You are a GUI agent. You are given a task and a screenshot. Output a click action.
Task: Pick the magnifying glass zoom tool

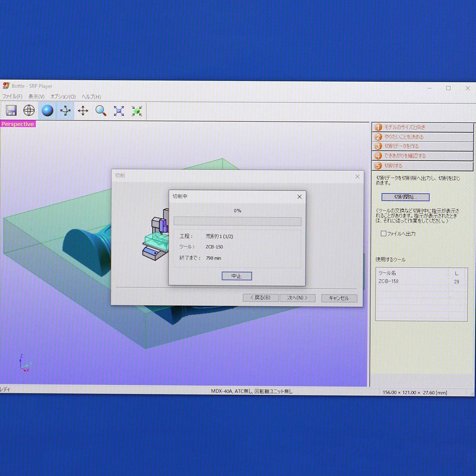point(101,111)
